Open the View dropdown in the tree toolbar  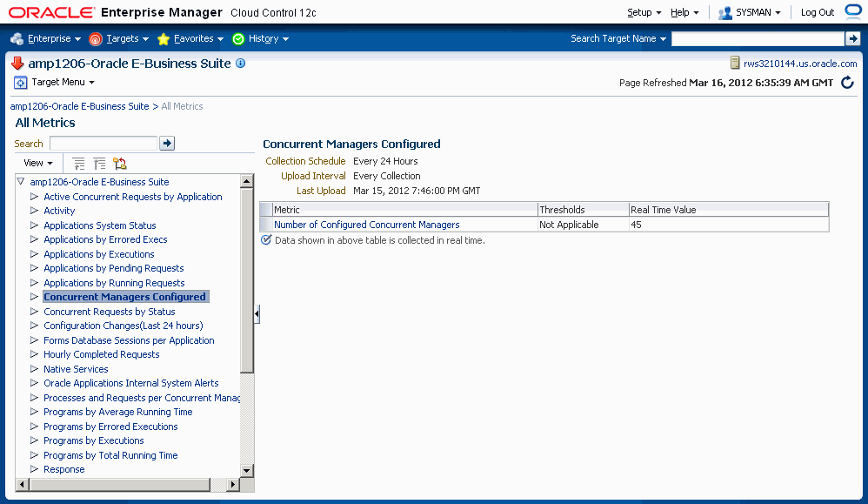tap(38, 163)
